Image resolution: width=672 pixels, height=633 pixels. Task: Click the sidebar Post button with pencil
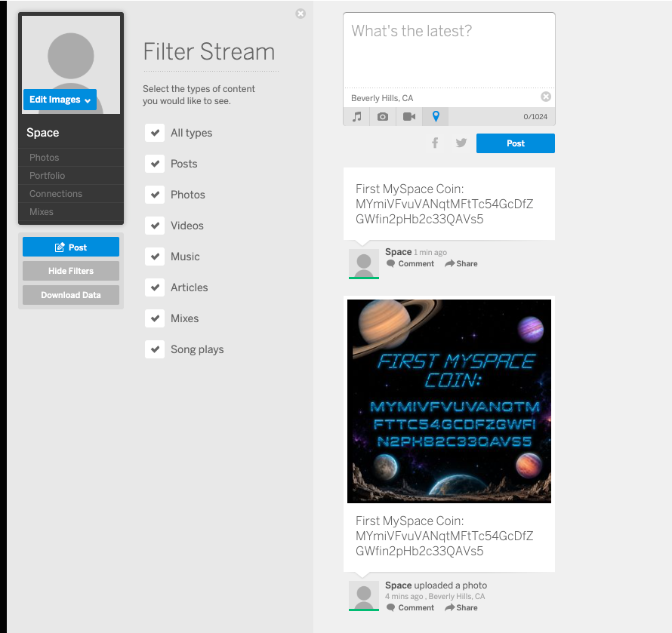click(71, 247)
